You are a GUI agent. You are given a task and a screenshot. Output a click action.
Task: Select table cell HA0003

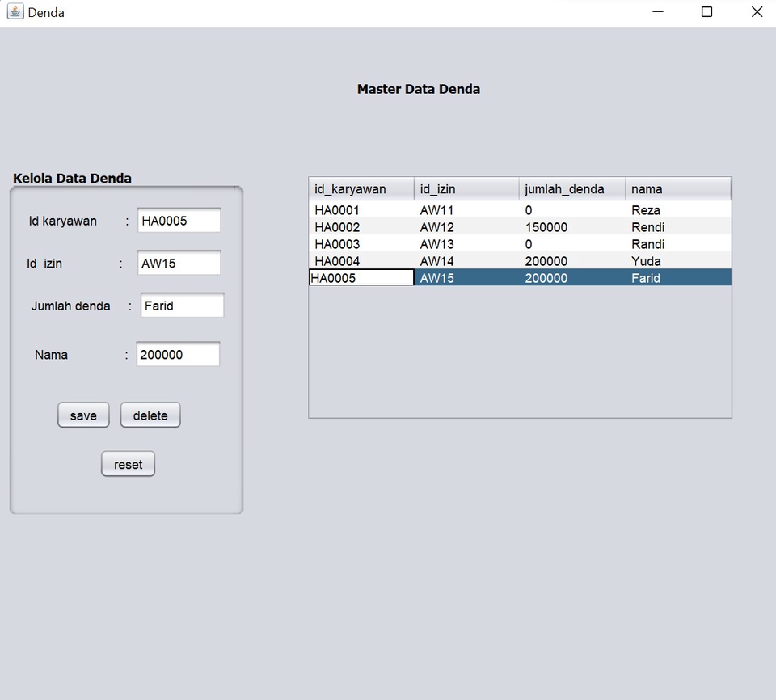(x=361, y=243)
